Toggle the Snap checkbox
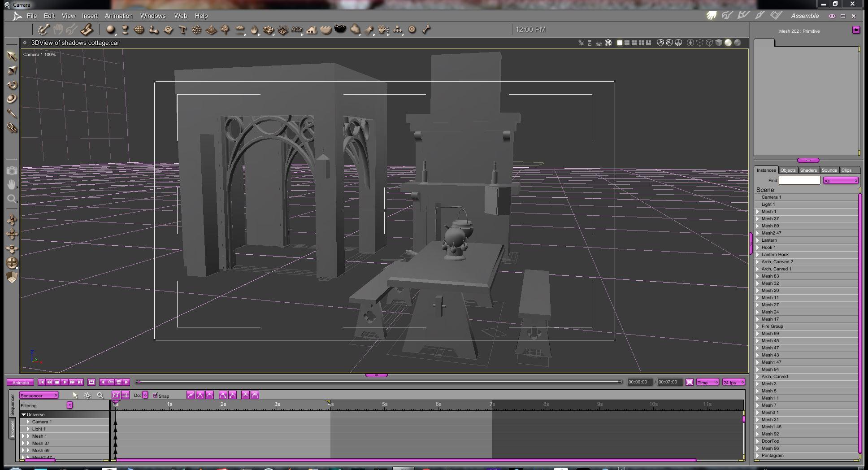Viewport: 868px width, 470px height. 155,396
